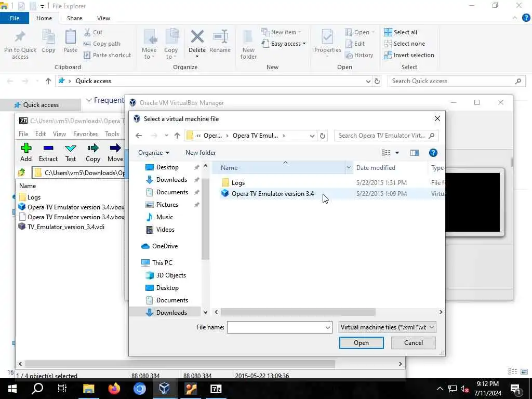Open the Share ribbon tab

[x=74, y=18]
